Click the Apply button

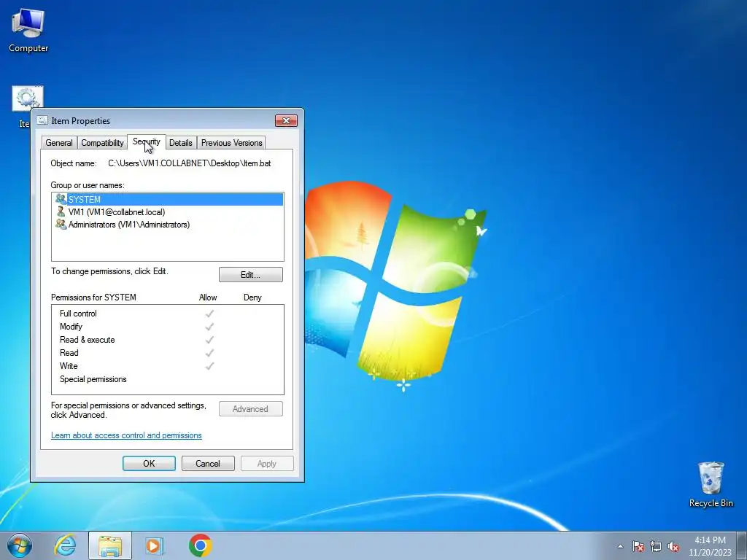click(x=267, y=463)
